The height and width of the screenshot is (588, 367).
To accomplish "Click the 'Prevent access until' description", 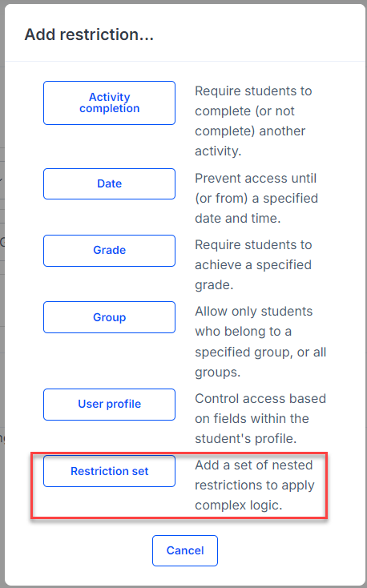I will click(256, 198).
